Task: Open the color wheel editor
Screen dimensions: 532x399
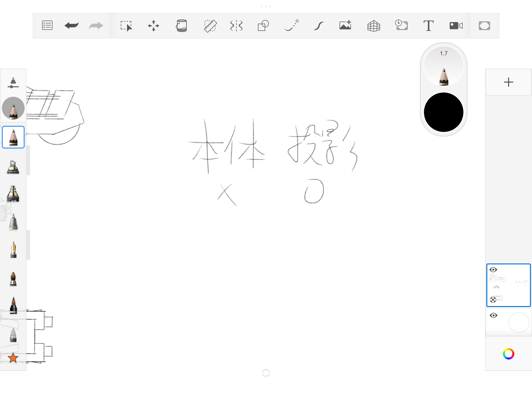Action: tap(508, 354)
